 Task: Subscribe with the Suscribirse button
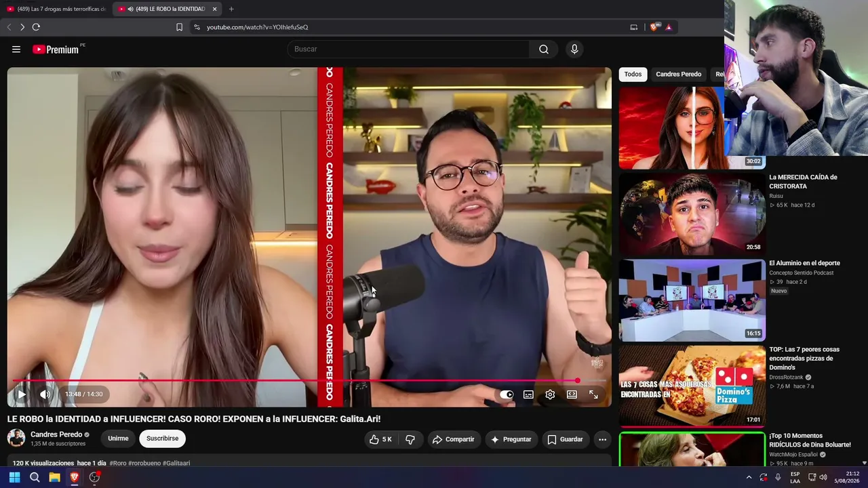point(163,439)
